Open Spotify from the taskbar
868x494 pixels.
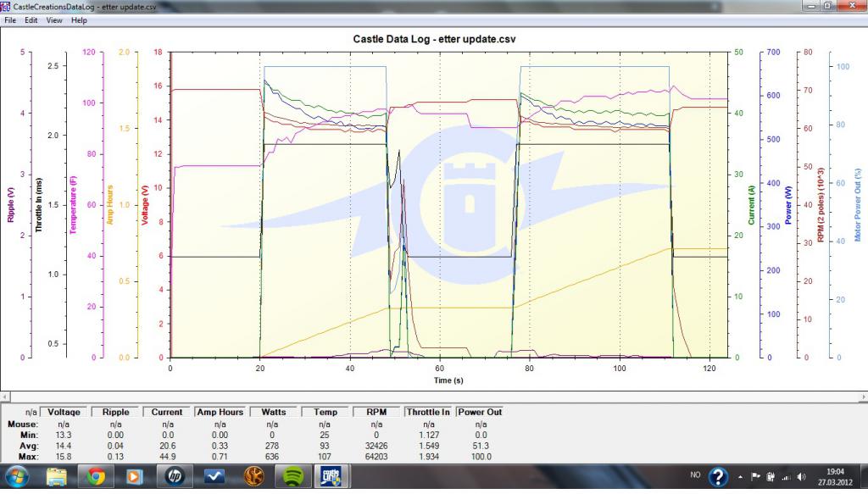click(291, 477)
